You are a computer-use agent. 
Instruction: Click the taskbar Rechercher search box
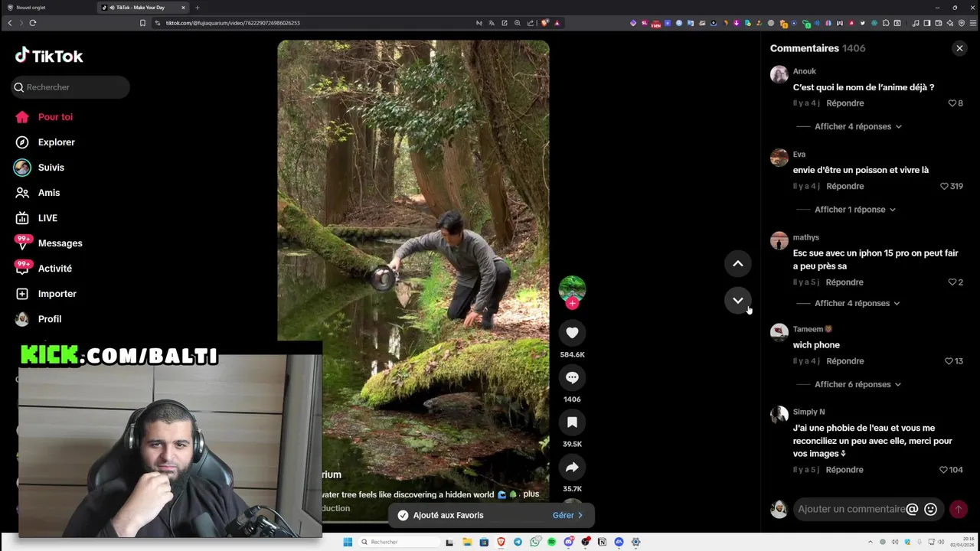397,542
